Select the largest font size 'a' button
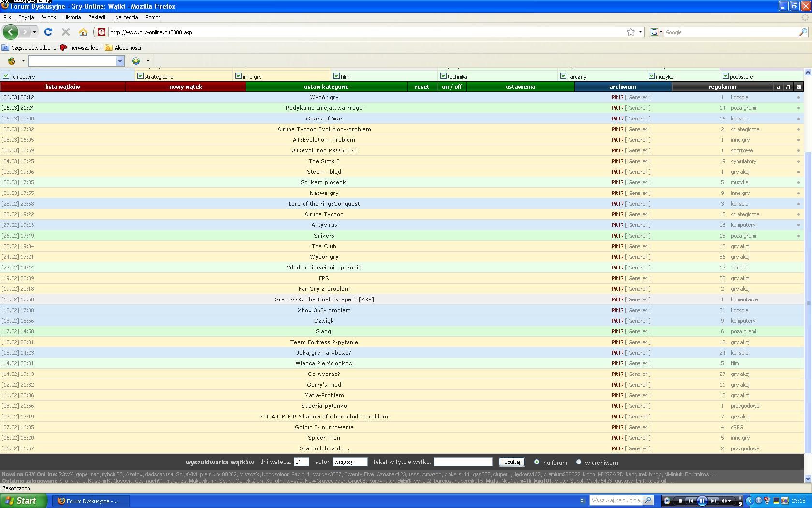The image size is (812, 508). tap(798, 87)
